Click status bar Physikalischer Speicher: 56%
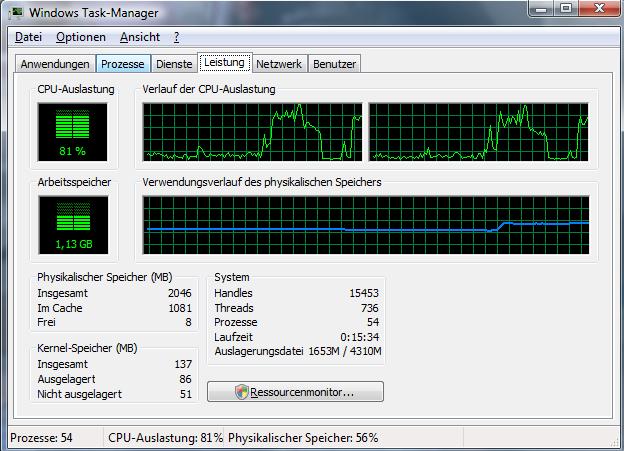 click(x=303, y=438)
